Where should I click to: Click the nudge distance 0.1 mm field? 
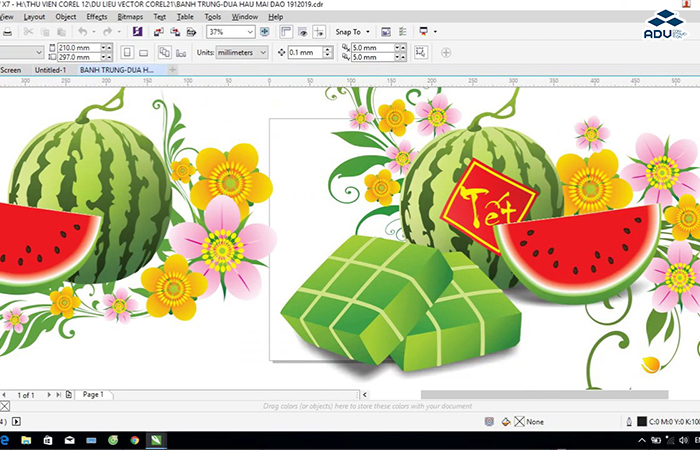click(x=305, y=52)
